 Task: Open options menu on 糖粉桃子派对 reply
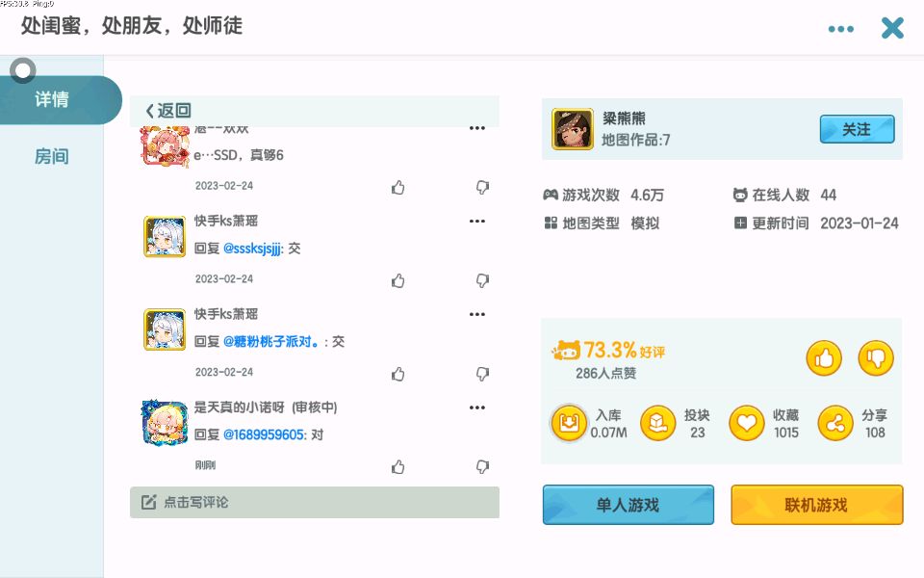click(x=476, y=314)
